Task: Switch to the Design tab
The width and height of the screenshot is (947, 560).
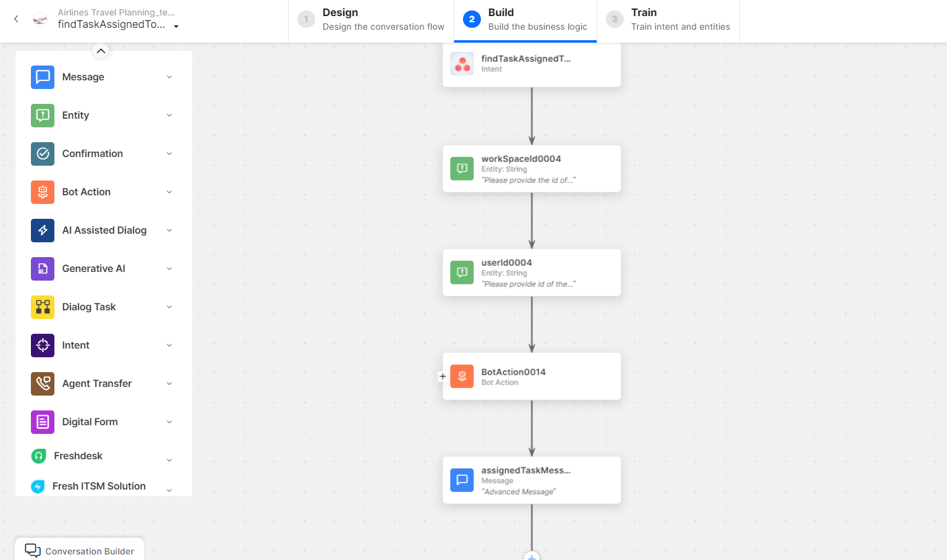Action: [371, 20]
